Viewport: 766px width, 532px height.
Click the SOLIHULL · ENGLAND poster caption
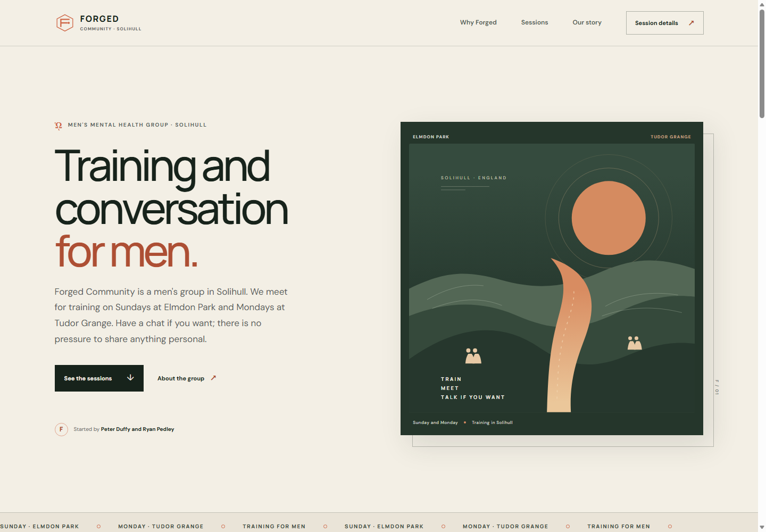pyautogui.click(x=473, y=178)
